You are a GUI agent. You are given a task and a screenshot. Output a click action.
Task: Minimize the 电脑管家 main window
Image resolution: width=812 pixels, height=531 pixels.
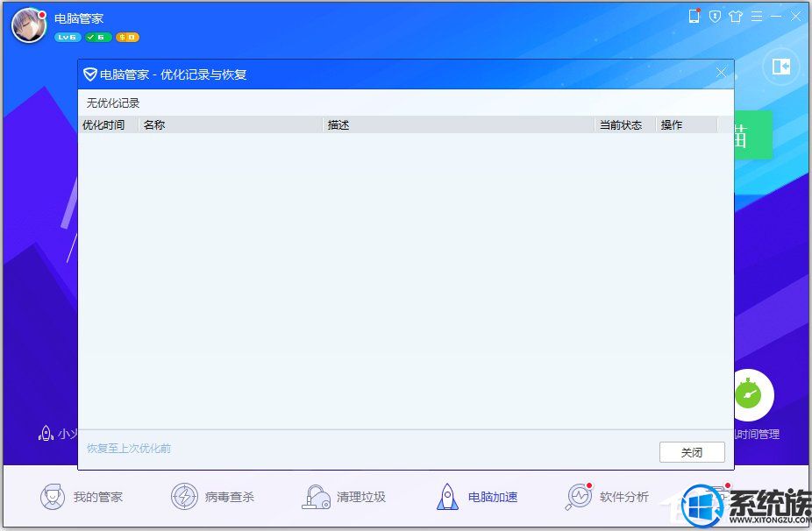(776, 17)
